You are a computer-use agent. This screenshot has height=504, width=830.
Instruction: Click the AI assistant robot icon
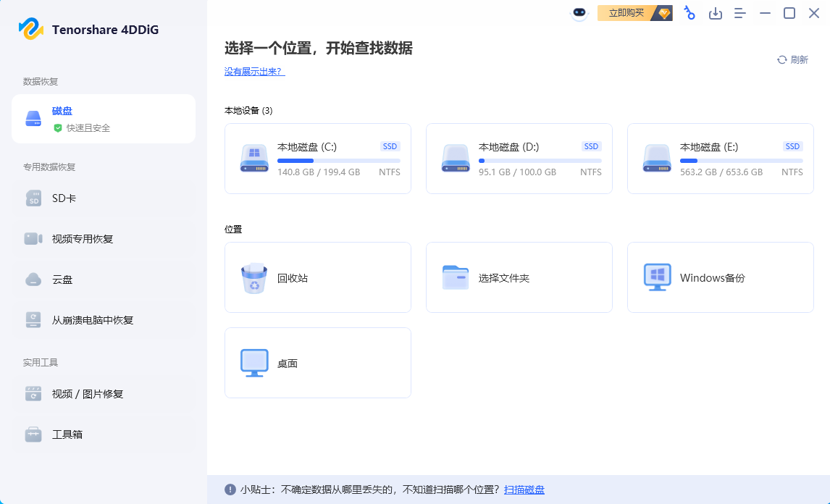(x=579, y=12)
